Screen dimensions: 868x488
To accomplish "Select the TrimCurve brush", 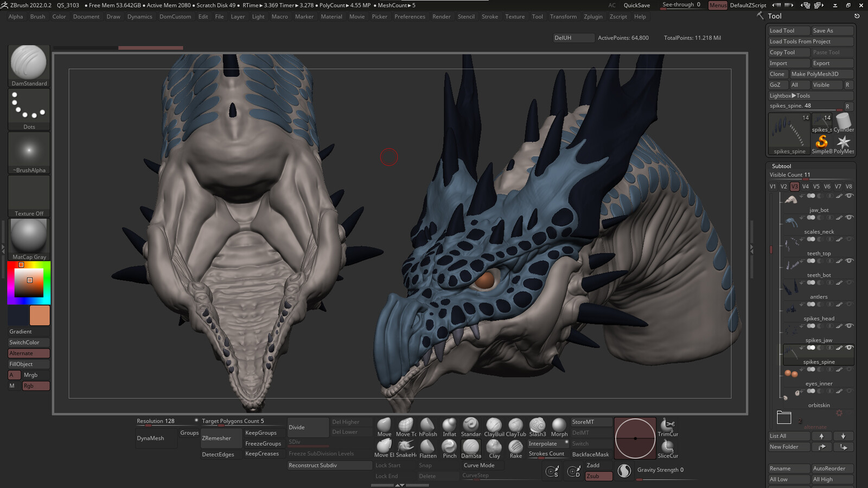I will tap(667, 427).
